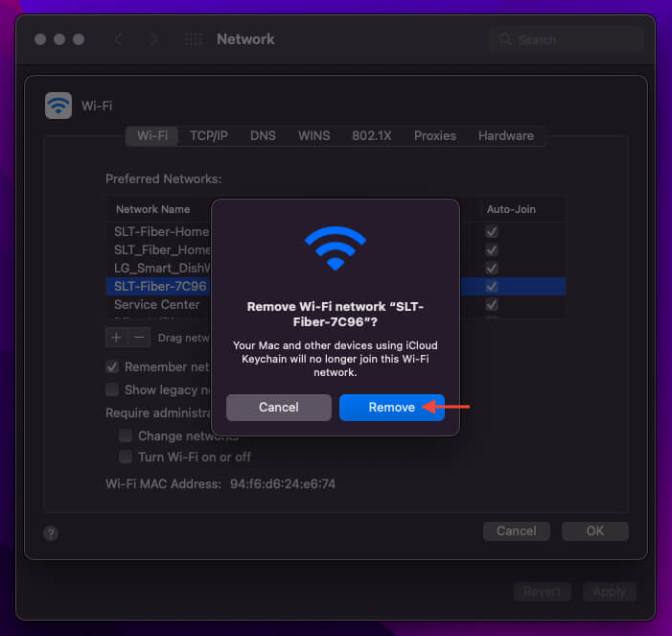Confirm removal with the Remove button
Image resolution: width=672 pixels, height=636 pixels.
click(x=392, y=408)
